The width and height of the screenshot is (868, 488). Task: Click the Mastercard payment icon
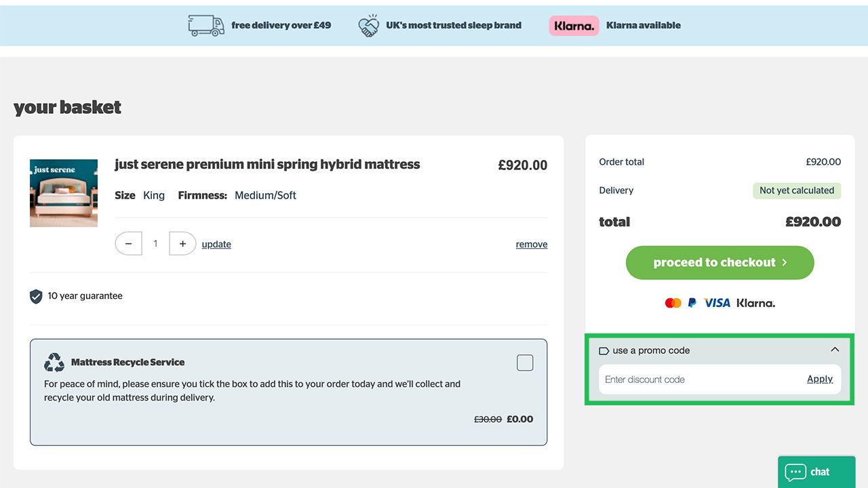673,303
